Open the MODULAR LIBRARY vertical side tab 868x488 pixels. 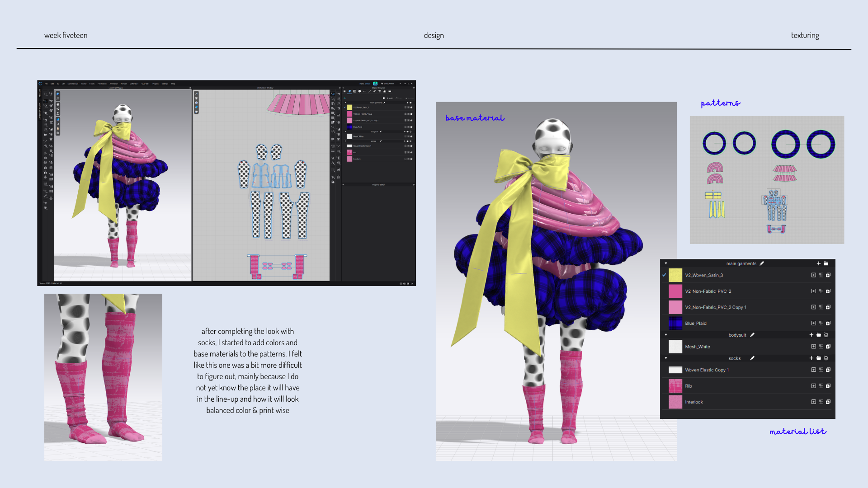tap(40, 111)
